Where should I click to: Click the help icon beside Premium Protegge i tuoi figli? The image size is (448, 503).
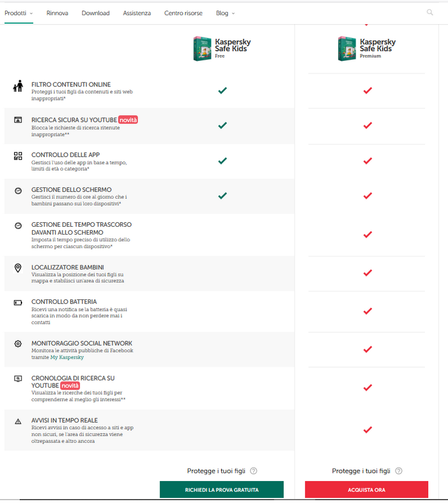point(398,471)
